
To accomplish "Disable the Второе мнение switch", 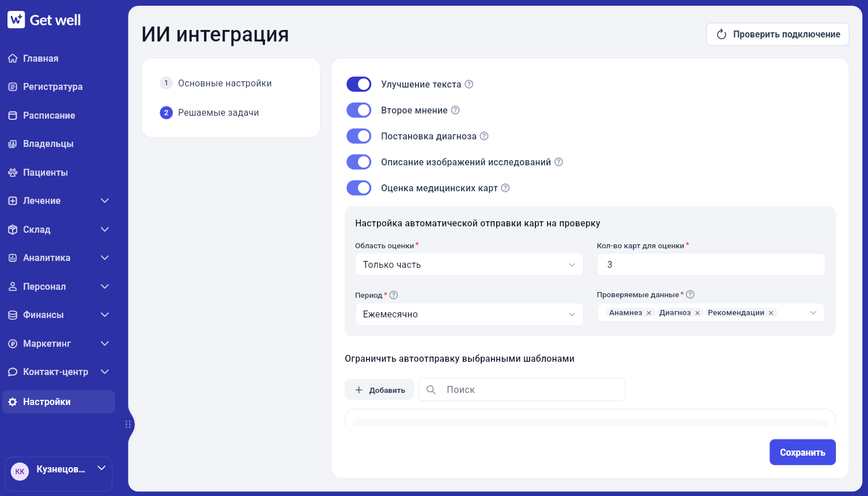I will (358, 110).
